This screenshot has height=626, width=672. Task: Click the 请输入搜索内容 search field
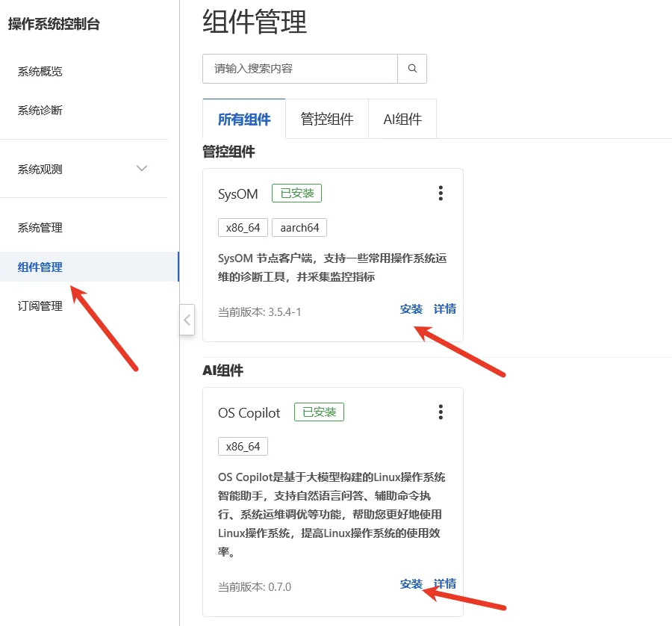[299, 68]
